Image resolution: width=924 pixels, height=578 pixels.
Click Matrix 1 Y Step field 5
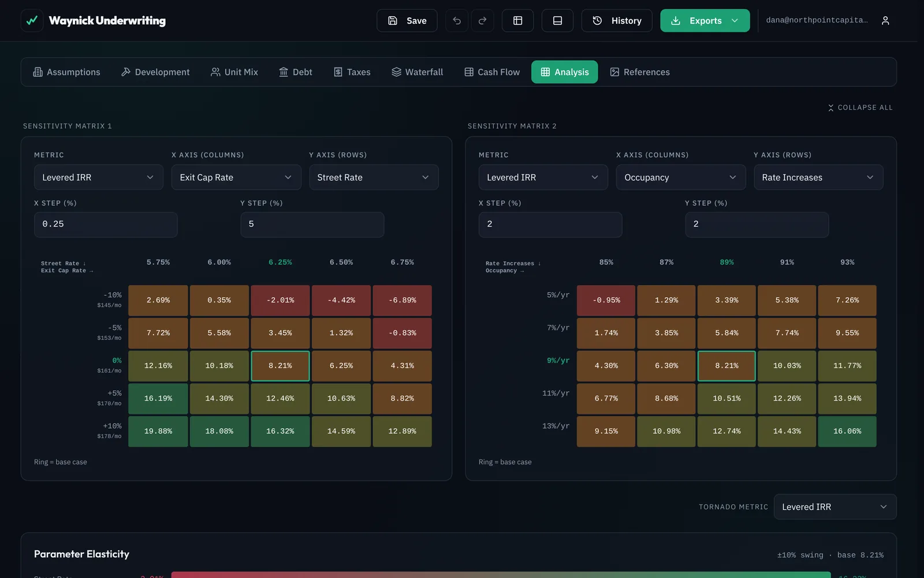click(312, 224)
